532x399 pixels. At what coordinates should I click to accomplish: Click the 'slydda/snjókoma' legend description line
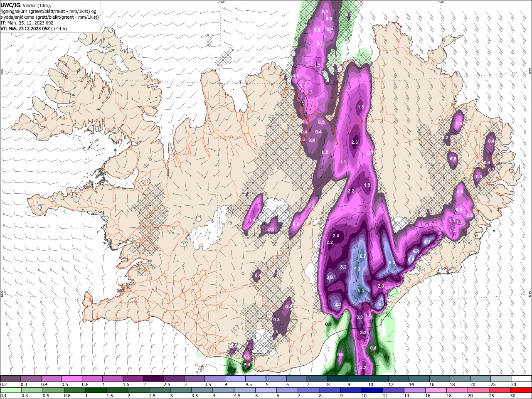[x=49, y=17]
